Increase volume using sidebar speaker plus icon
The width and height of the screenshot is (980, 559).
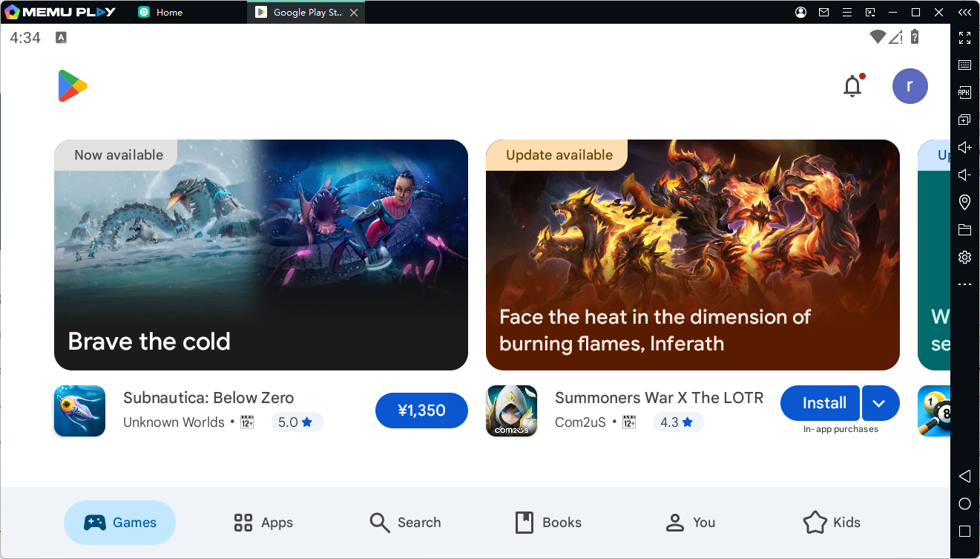pos(964,148)
